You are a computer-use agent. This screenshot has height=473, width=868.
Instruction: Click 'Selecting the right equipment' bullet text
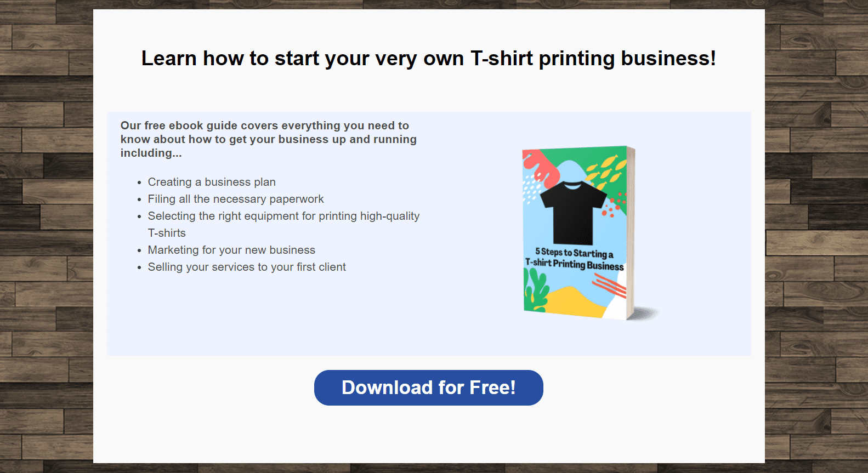pyautogui.click(x=283, y=216)
